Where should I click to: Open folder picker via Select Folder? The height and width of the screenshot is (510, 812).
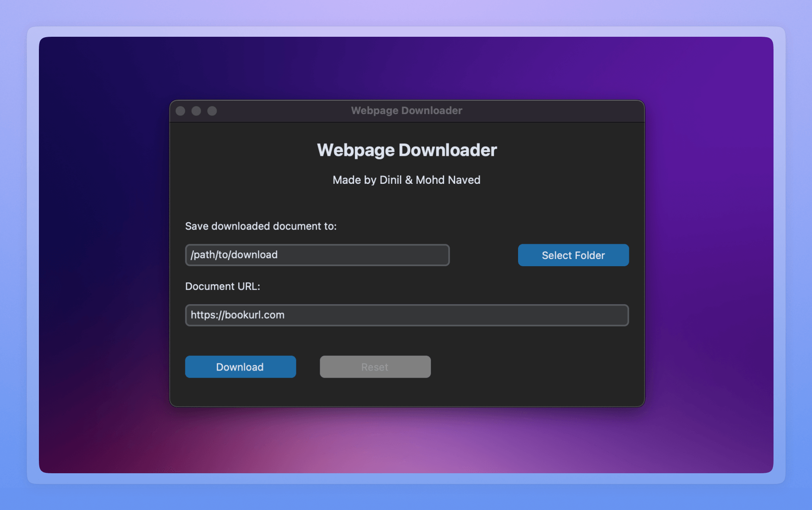573,255
